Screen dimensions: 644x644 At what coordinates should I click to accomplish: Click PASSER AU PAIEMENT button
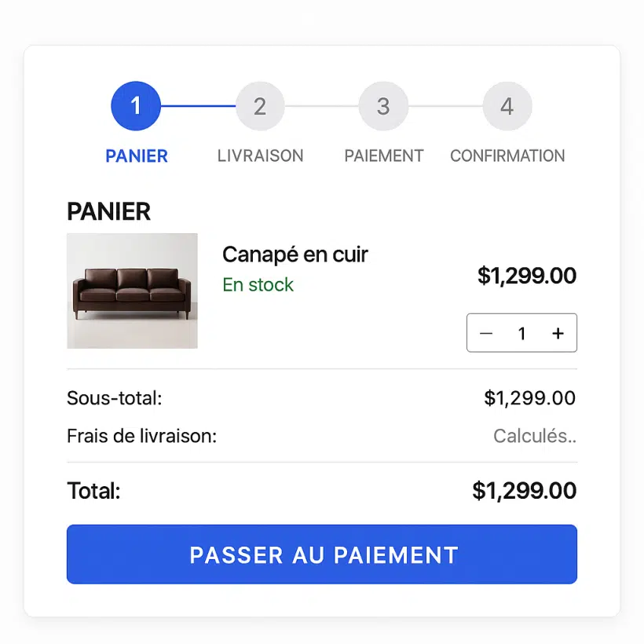[322, 554]
